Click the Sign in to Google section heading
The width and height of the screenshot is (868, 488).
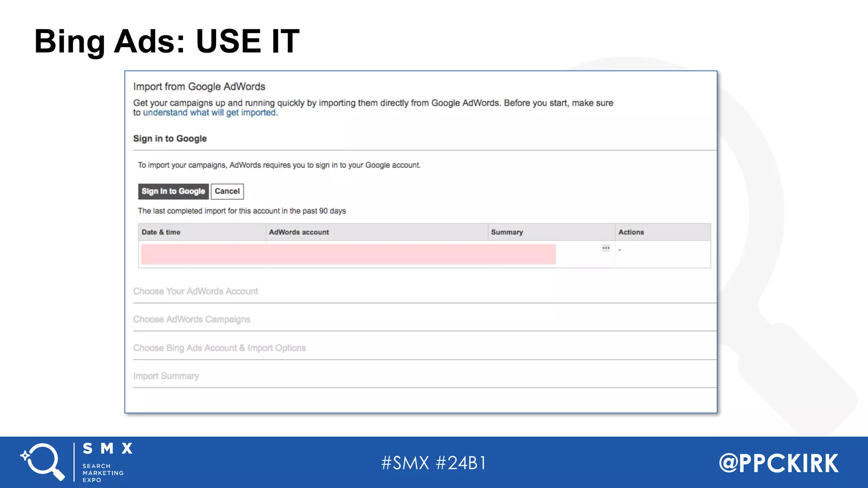pos(170,139)
